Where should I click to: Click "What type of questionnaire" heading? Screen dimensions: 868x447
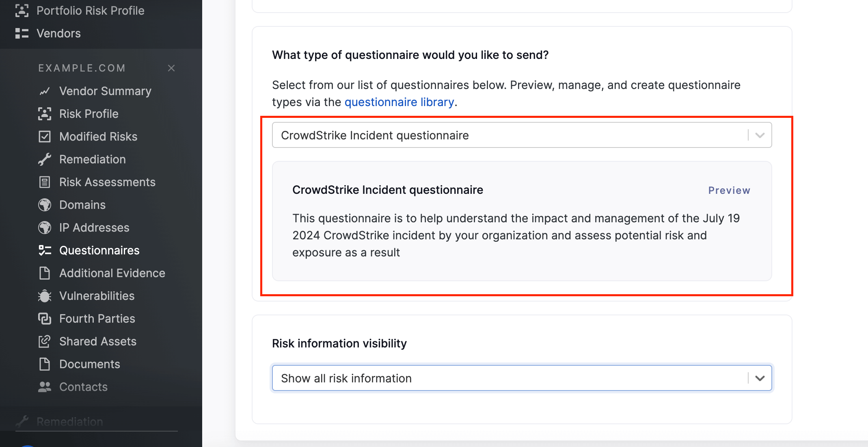(410, 55)
